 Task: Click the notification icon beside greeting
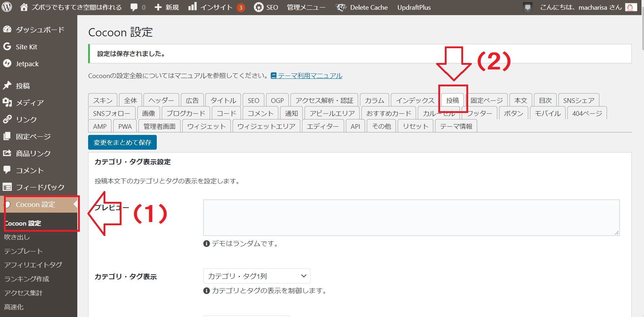[527, 7]
